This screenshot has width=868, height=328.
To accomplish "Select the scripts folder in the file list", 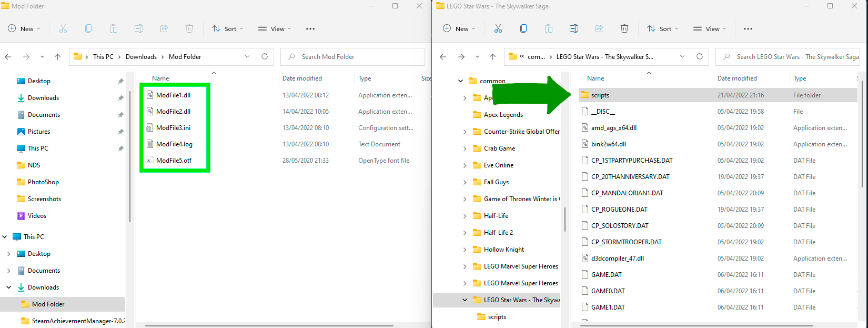I will click(x=718, y=95).
